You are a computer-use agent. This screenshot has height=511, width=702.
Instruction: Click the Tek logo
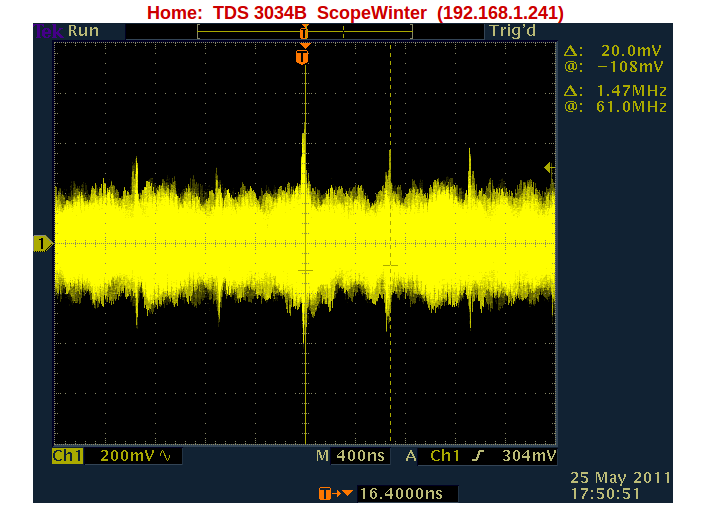click(x=48, y=31)
